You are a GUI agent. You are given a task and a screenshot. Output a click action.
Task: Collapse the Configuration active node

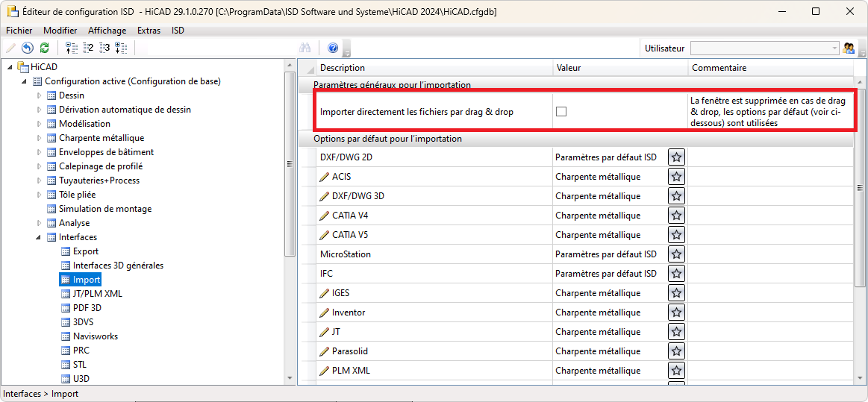pyautogui.click(x=25, y=81)
